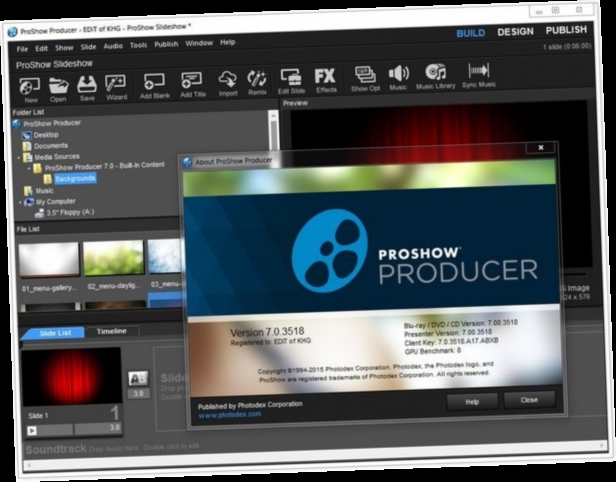Open Show Opt settings

click(x=365, y=78)
